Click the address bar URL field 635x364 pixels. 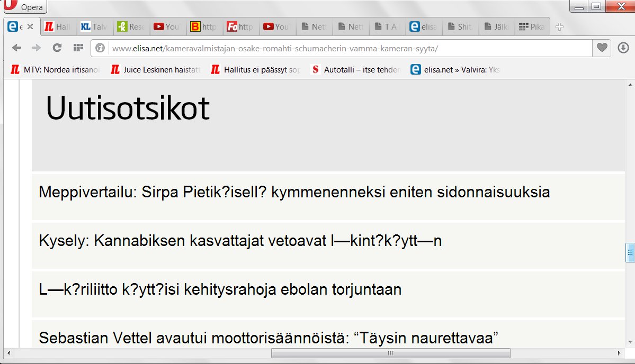click(350, 49)
